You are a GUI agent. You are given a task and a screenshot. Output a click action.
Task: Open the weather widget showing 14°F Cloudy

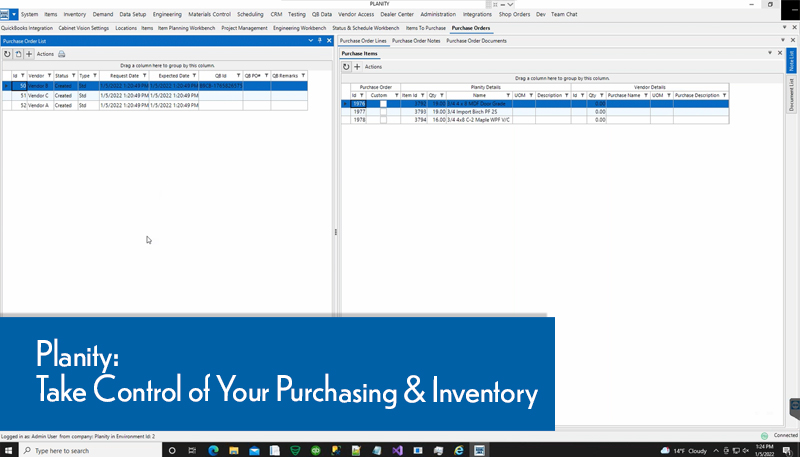[x=683, y=451]
